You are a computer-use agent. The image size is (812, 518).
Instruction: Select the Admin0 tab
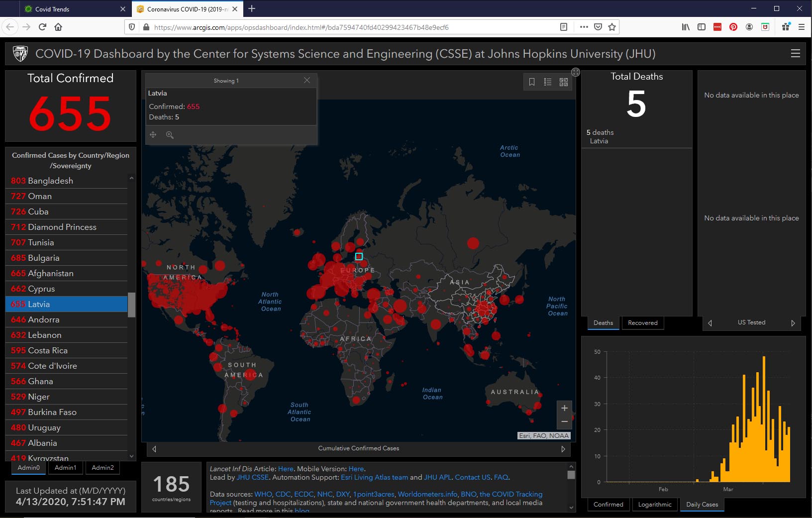point(28,468)
